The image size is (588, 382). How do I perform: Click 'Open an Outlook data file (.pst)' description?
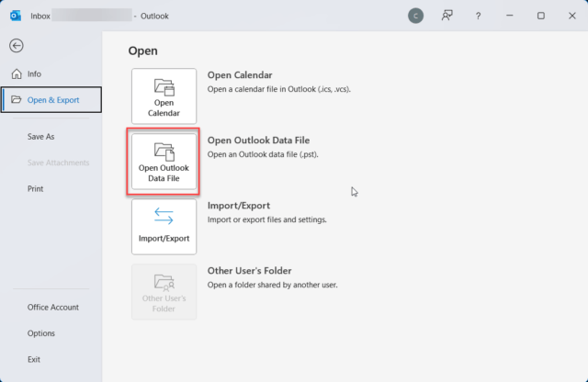tap(263, 154)
